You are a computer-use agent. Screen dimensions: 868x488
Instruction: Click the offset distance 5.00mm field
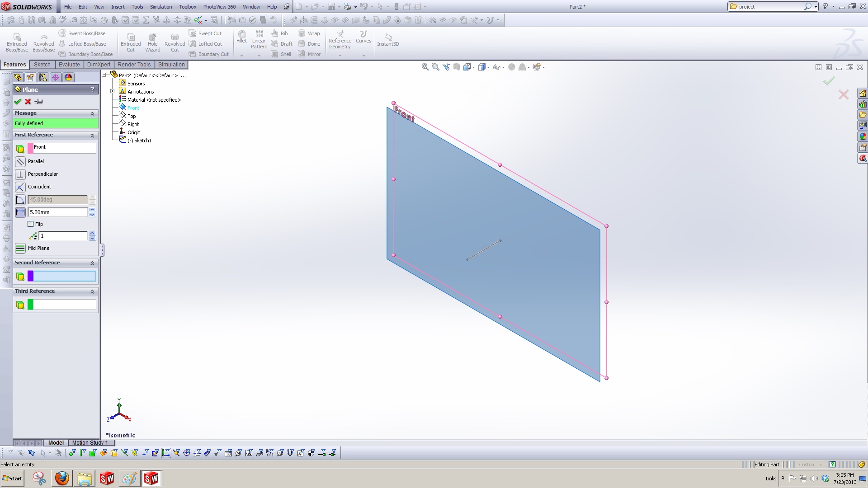point(57,212)
